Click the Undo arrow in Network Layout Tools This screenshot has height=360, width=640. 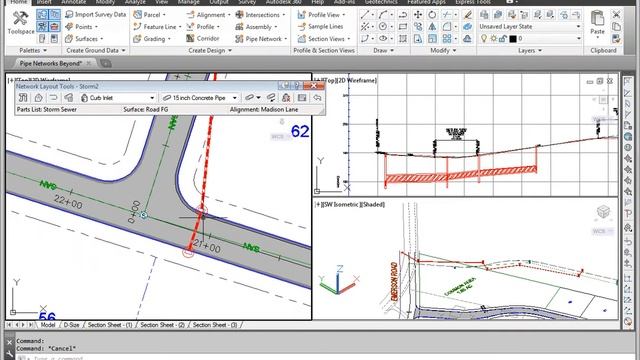pos(317,98)
